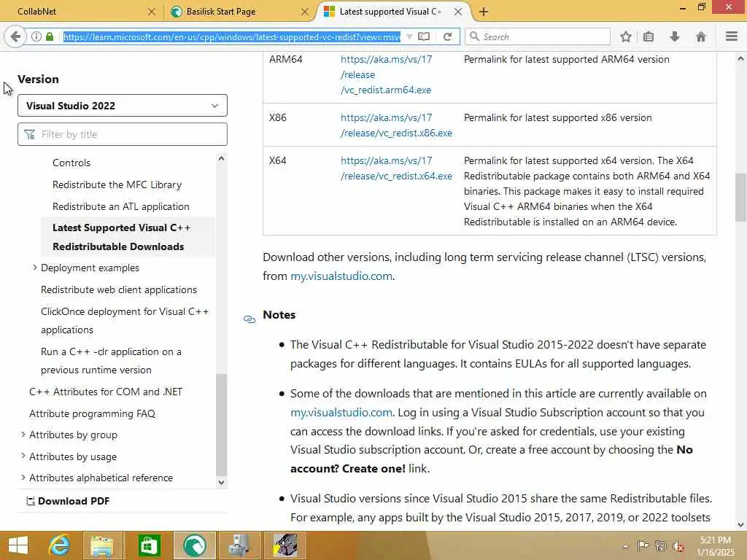Click Download PDF button
The width and height of the screenshot is (747, 560).
coord(68,501)
